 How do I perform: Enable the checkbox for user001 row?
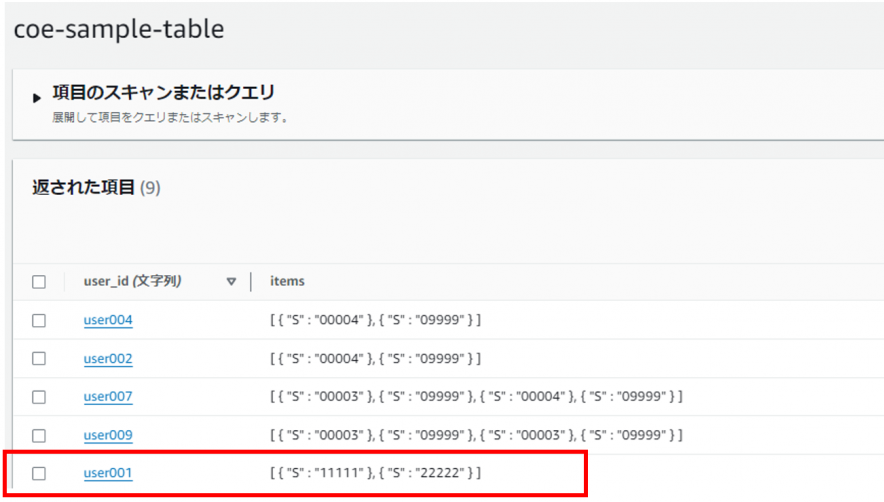[39, 473]
